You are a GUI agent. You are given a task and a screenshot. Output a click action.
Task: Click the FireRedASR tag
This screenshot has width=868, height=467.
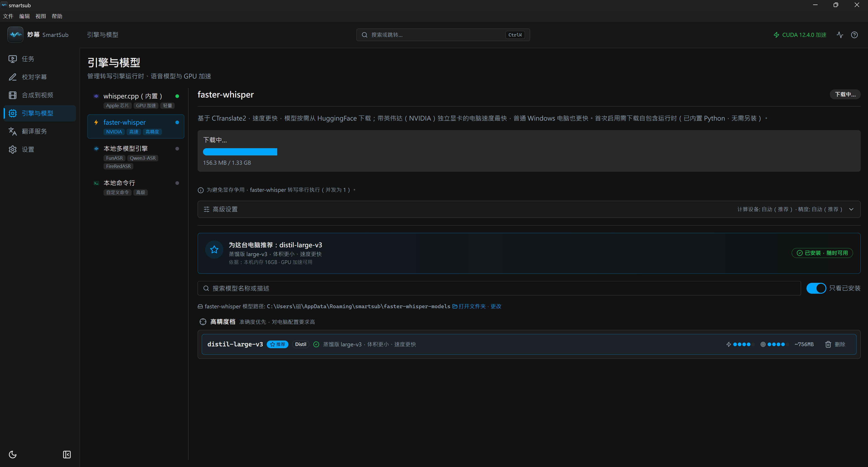point(118,166)
